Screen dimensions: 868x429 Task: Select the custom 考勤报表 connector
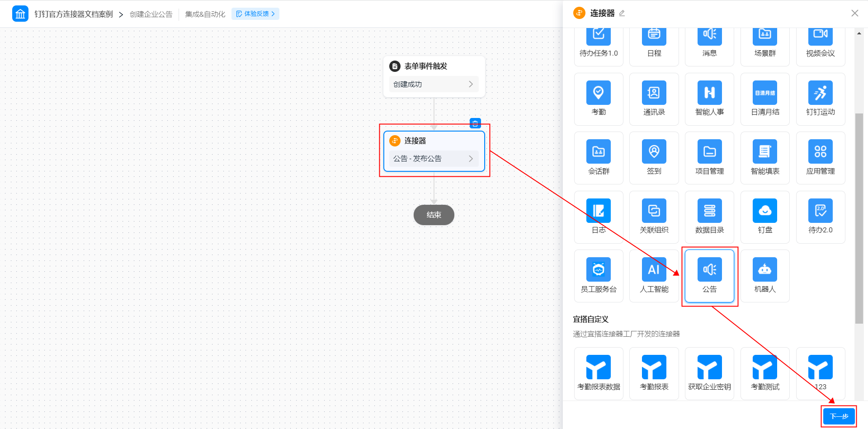coord(654,373)
